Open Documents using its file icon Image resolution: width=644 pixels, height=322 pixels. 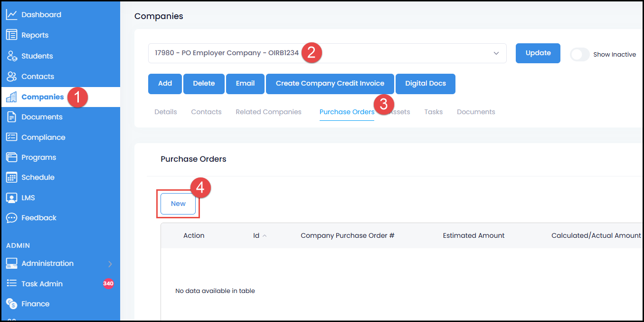(x=11, y=117)
